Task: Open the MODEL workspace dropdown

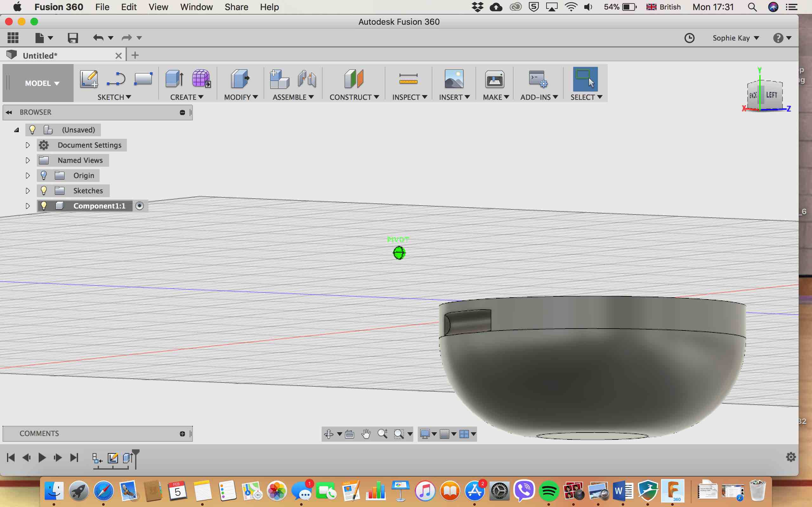Action: [x=42, y=83]
